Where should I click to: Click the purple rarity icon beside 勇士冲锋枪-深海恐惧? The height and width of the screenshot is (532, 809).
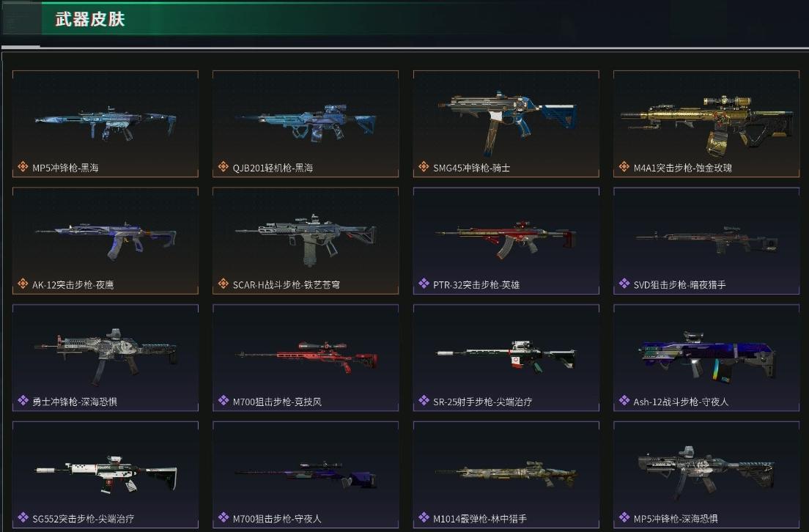23,400
